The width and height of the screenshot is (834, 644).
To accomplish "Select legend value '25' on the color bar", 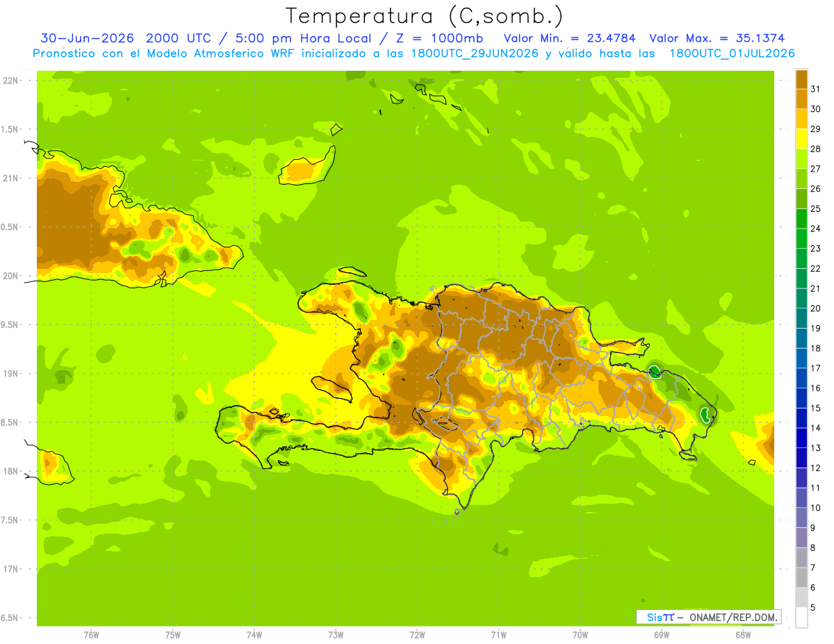I will tap(815, 208).
